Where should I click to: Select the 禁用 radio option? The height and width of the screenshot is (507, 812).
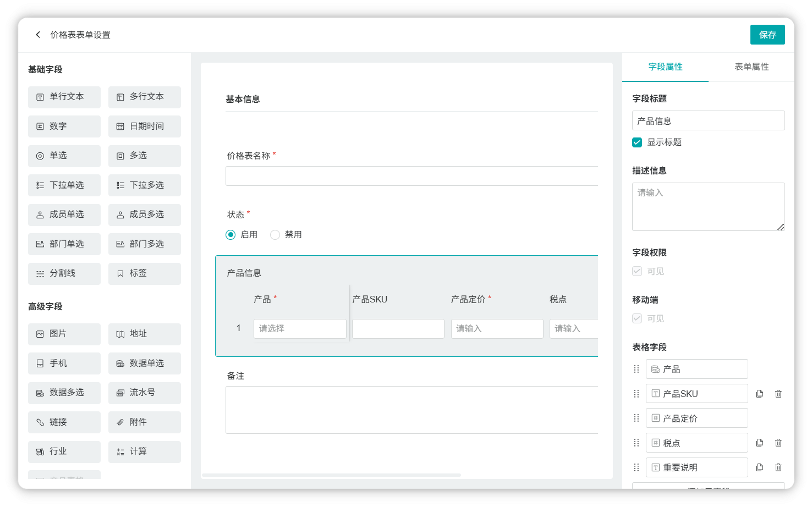(x=275, y=235)
